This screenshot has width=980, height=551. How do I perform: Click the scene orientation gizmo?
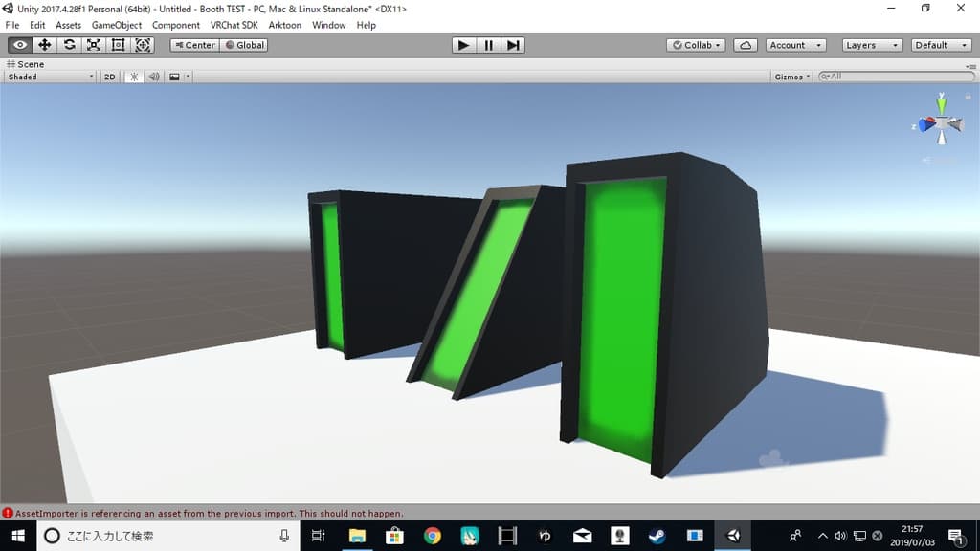coord(941,124)
